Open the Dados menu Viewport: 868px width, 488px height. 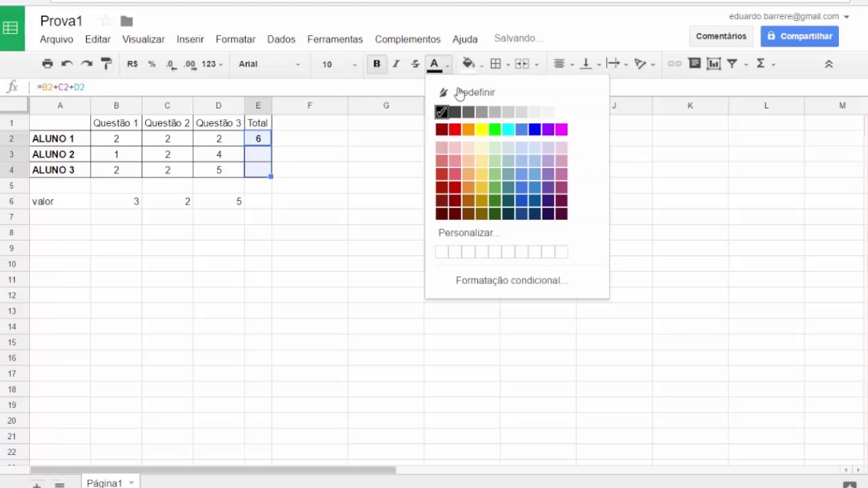coord(281,39)
